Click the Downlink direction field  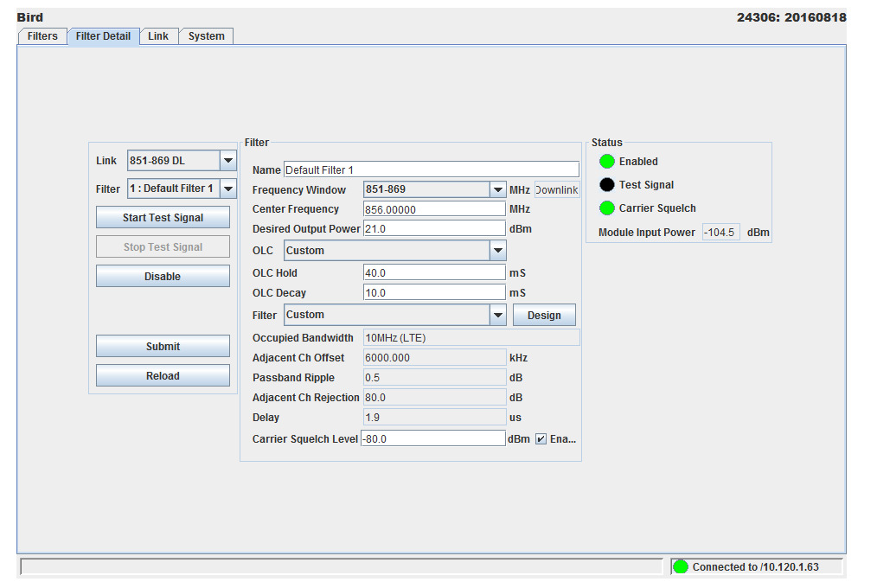click(x=557, y=189)
